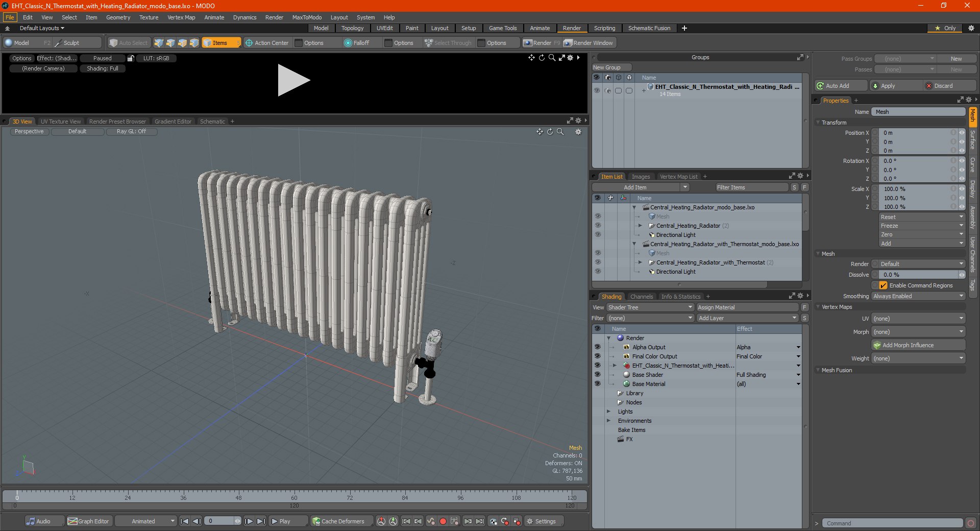Open the Render Window
This screenshot has width=980, height=531.
pyautogui.click(x=589, y=43)
